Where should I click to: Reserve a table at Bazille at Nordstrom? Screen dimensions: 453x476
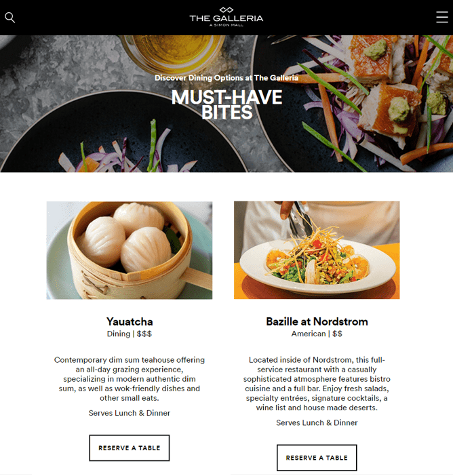pyautogui.click(x=317, y=458)
